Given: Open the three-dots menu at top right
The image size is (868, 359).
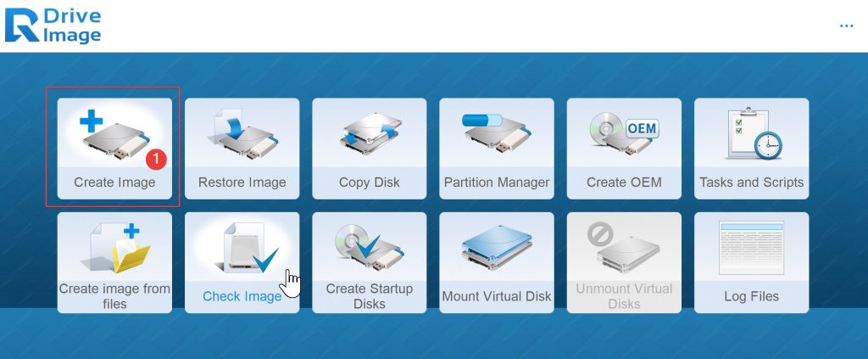Looking at the screenshot, I should coord(846,25).
